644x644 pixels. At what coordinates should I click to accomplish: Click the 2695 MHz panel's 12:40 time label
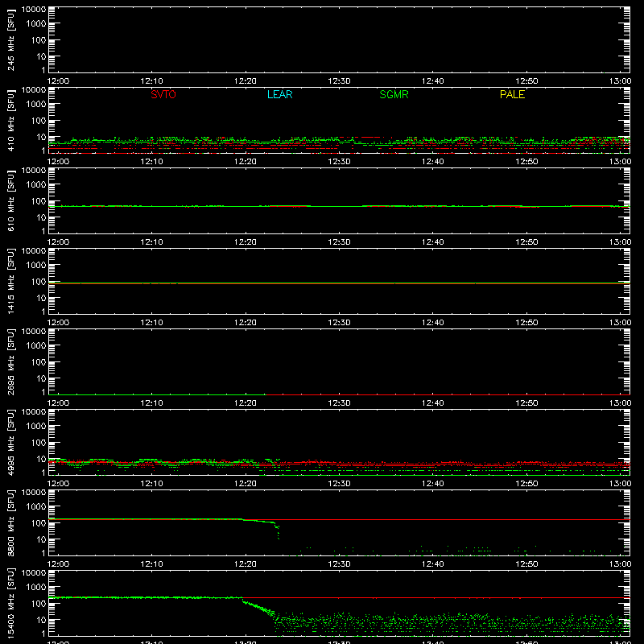click(433, 403)
